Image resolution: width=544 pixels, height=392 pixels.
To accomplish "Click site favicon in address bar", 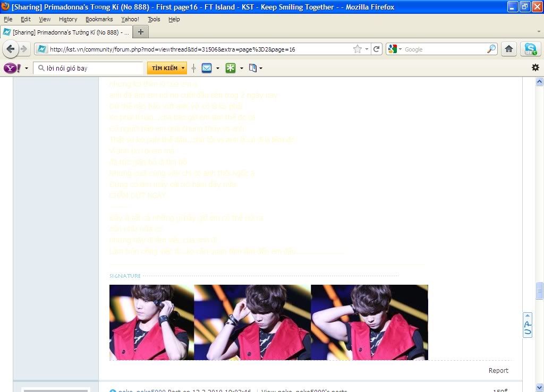I will (x=41, y=49).
